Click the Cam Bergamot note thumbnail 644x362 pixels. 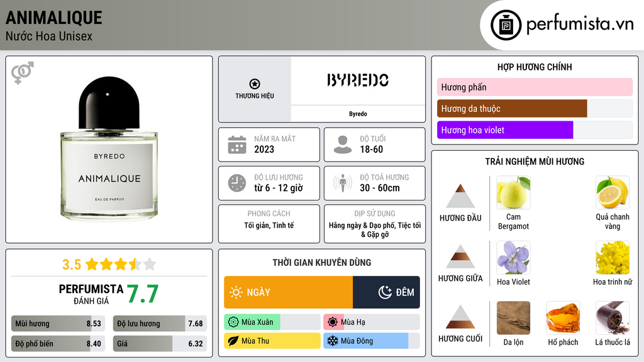point(513,192)
